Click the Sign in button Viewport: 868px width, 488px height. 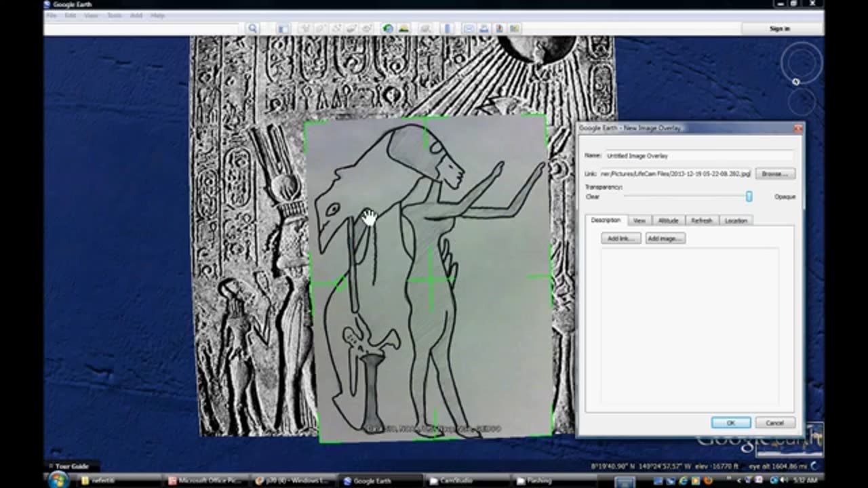pyautogui.click(x=780, y=28)
